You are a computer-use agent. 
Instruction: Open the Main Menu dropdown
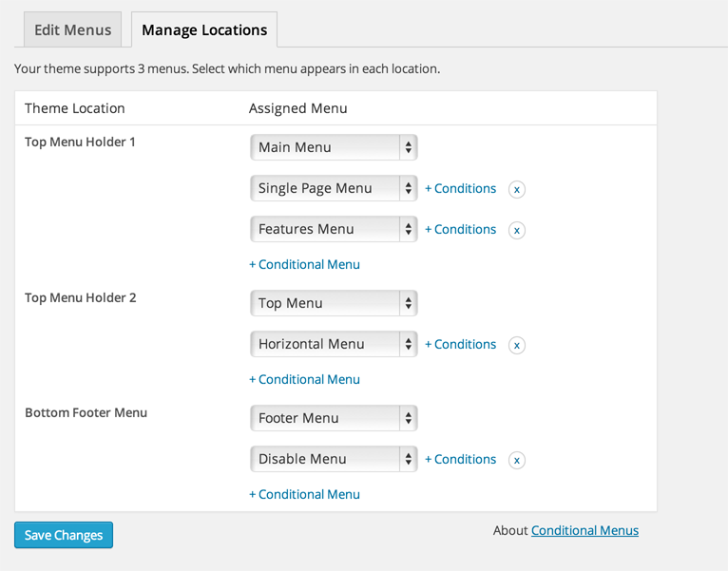tap(334, 147)
